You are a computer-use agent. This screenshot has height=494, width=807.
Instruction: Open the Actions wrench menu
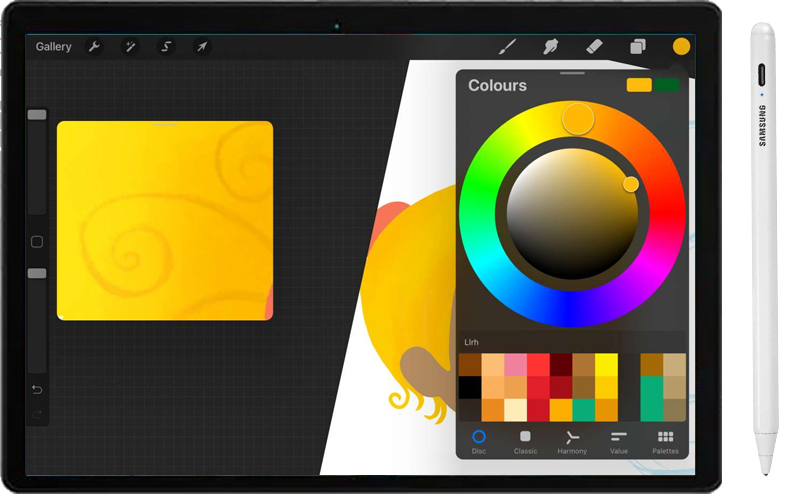click(x=94, y=47)
